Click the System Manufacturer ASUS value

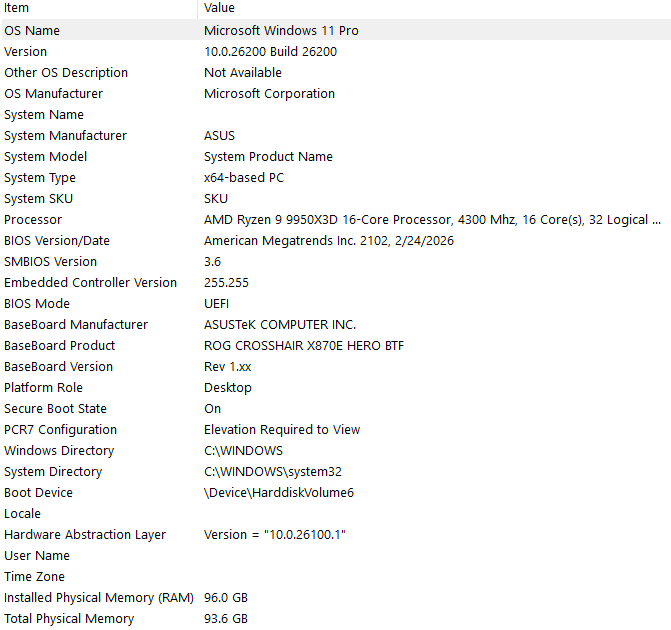click(x=220, y=136)
